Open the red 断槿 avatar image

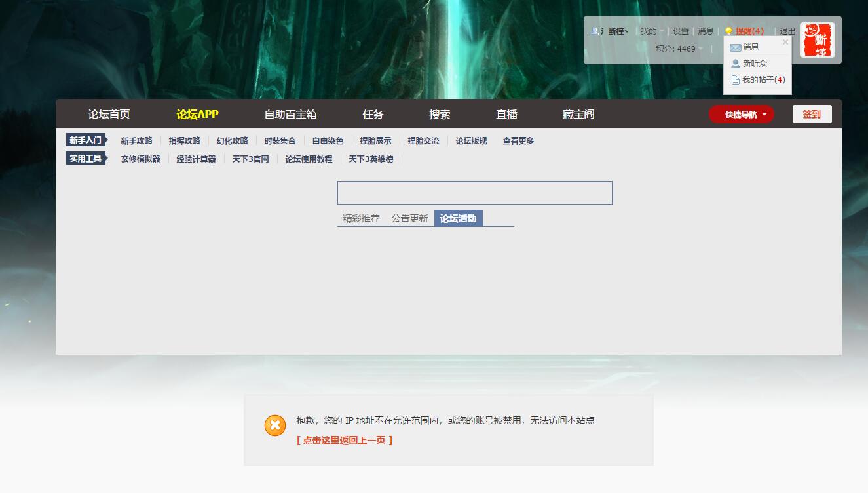point(817,40)
